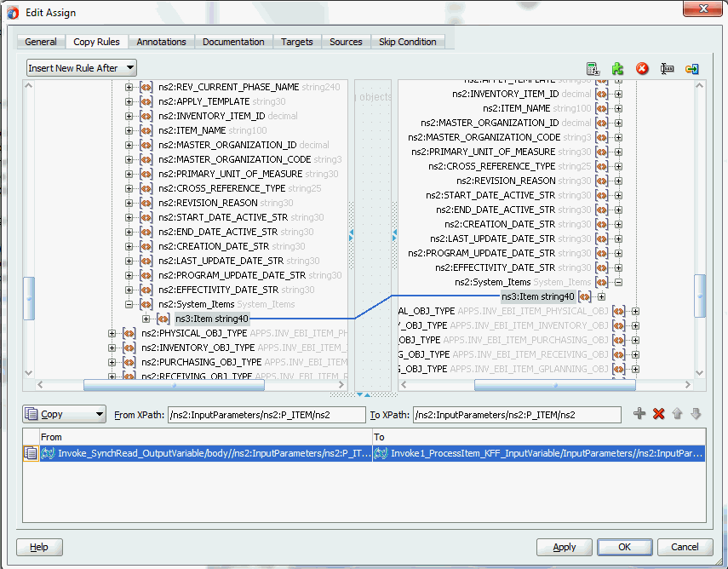Expand right ns2:EFFECTIVITY_DATE_STR node

pyautogui.click(x=618, y=267)
